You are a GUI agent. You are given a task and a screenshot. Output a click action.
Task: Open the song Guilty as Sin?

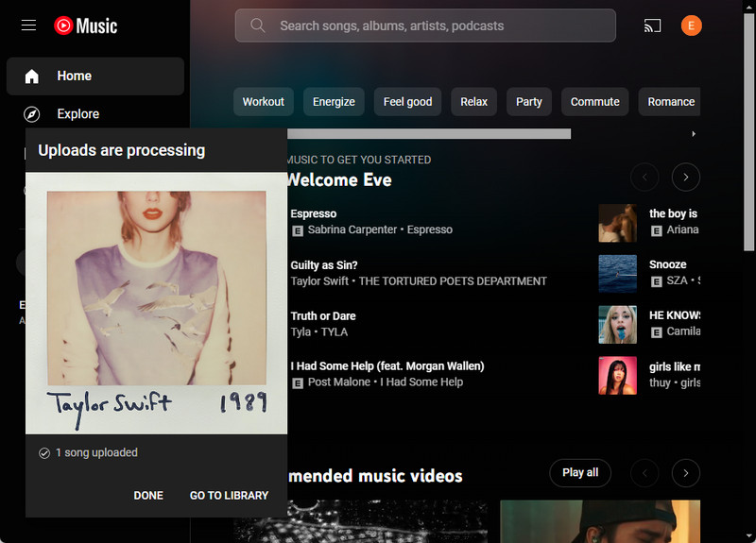[324, 265]
